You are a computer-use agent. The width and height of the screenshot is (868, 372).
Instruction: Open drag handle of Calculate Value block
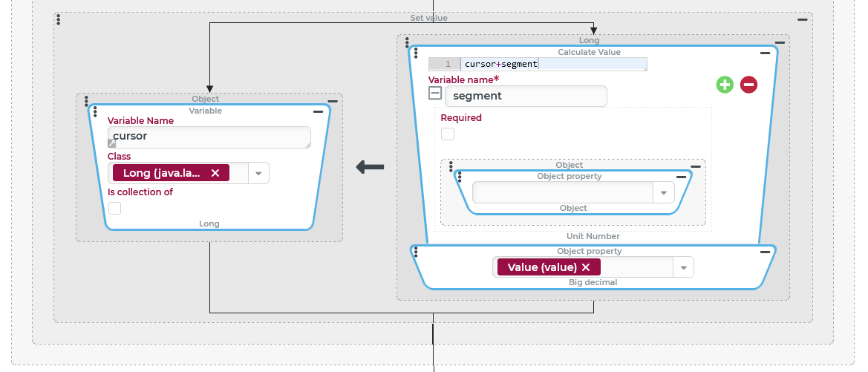416,53
